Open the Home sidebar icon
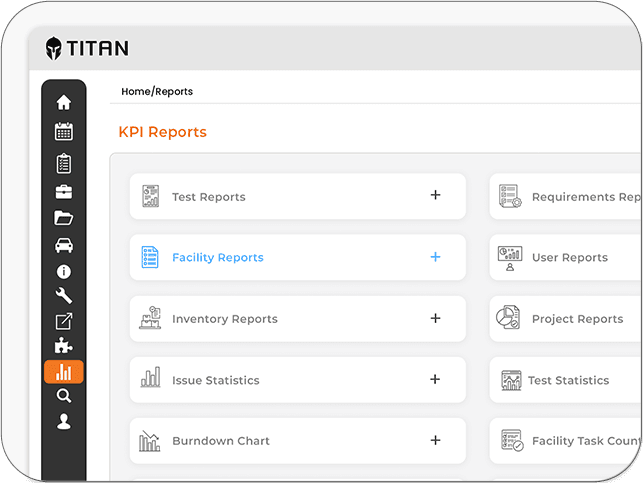Image resolution: width=643 pixels, height=483 pixels. [64, 102]
